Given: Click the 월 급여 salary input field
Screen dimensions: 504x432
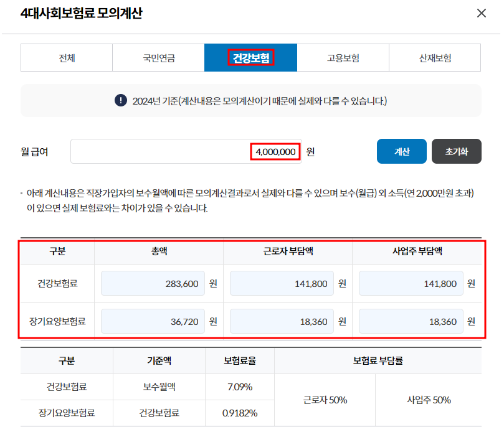Looking at the screenshot, I should point(187,151).
